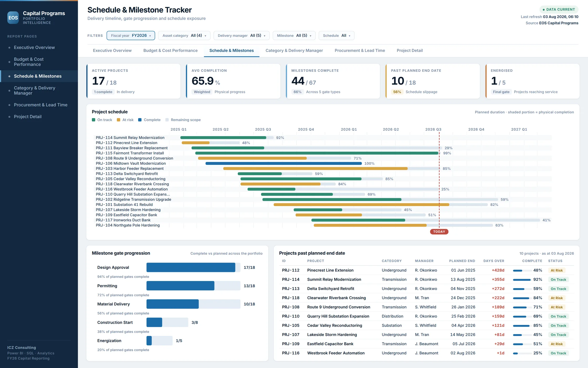Click the Data Current status badge
588x368 pixels.
click(x=559, y=9)
